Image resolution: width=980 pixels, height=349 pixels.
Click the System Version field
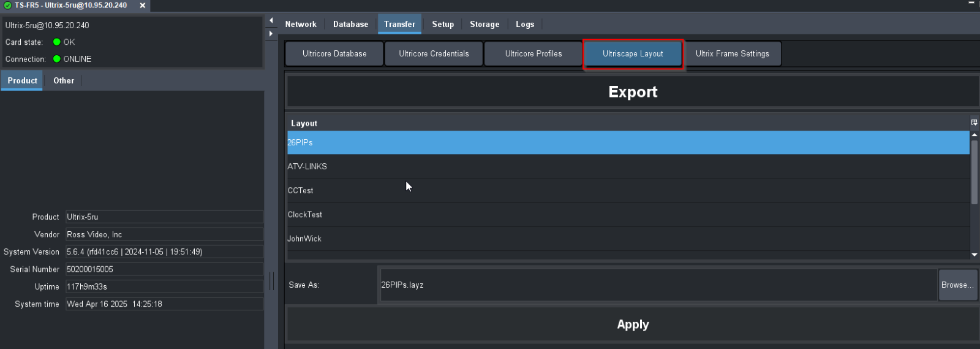pyautogui.click(x=164, y=251)
